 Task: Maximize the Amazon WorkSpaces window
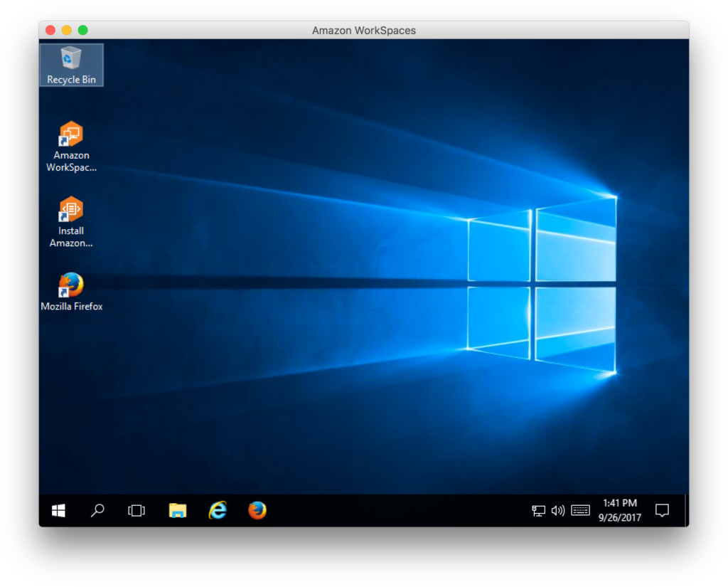click(x=83, y=30)
